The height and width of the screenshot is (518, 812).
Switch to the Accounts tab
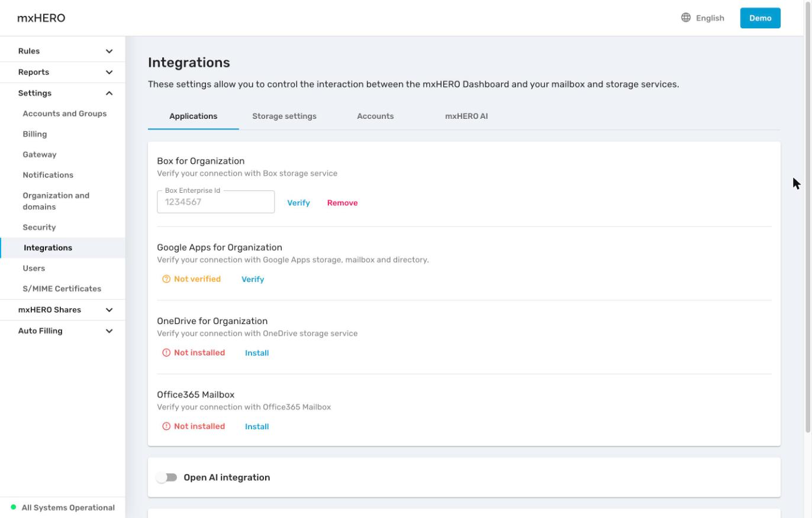[x=375, y=116]
